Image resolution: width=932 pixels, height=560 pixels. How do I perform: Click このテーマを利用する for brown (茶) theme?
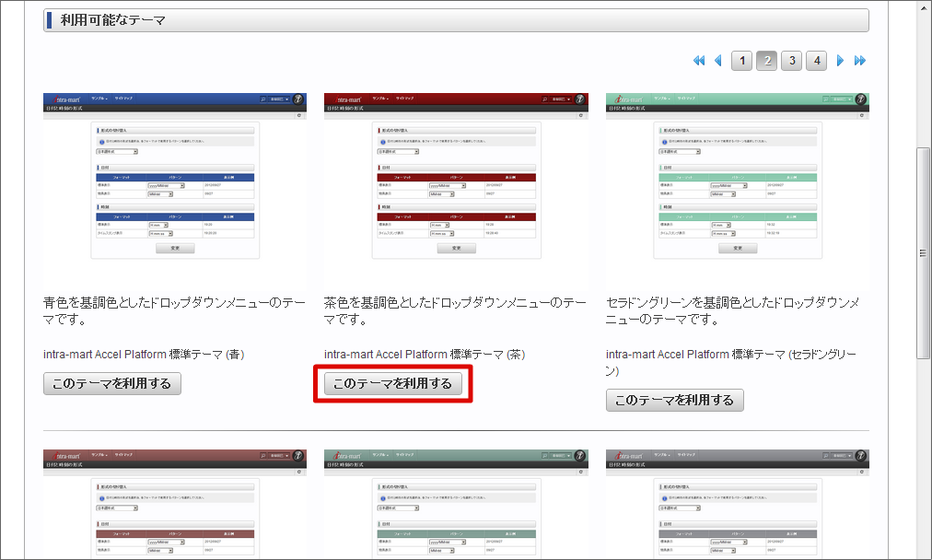(393, 383)
